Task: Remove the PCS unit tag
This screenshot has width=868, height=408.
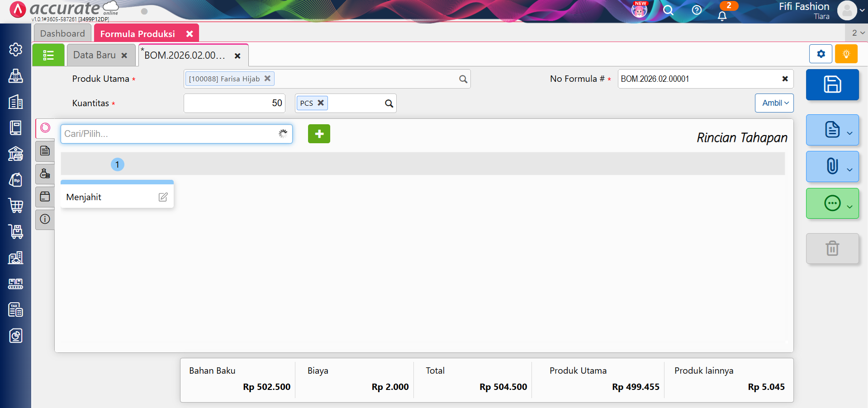Action: tap(321, 103)
